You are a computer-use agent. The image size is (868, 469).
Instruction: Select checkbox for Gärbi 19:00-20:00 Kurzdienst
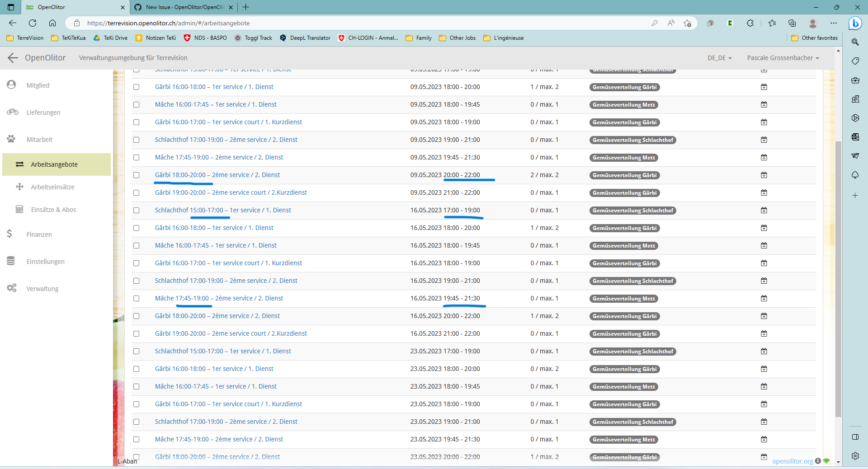click(136, 192)
